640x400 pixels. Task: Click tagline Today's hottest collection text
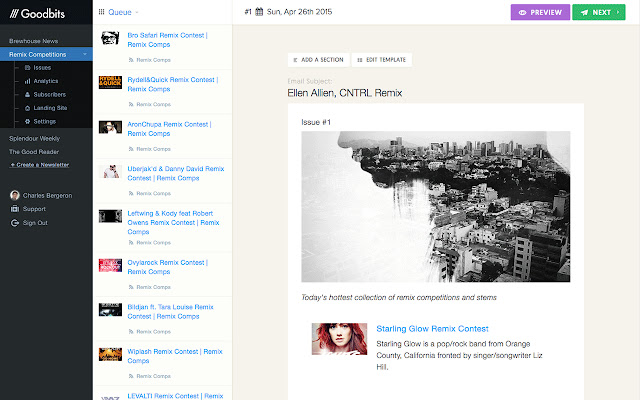(x=399, y=298)
